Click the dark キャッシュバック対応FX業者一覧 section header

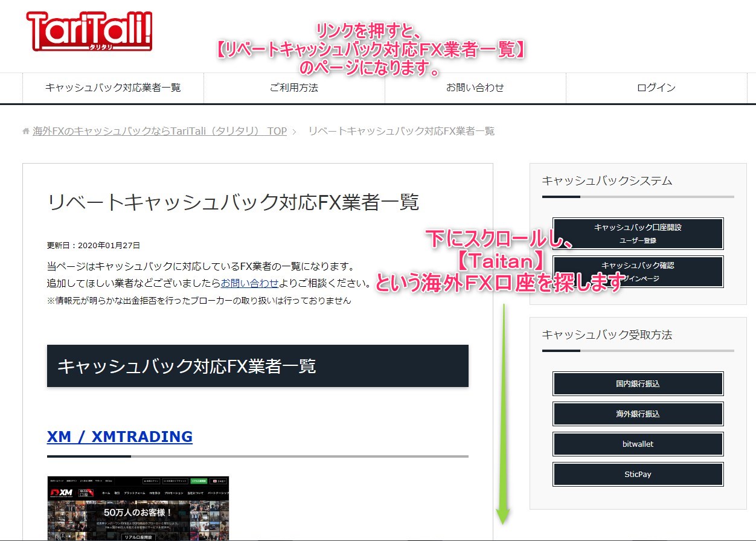[x=258, y=366]
